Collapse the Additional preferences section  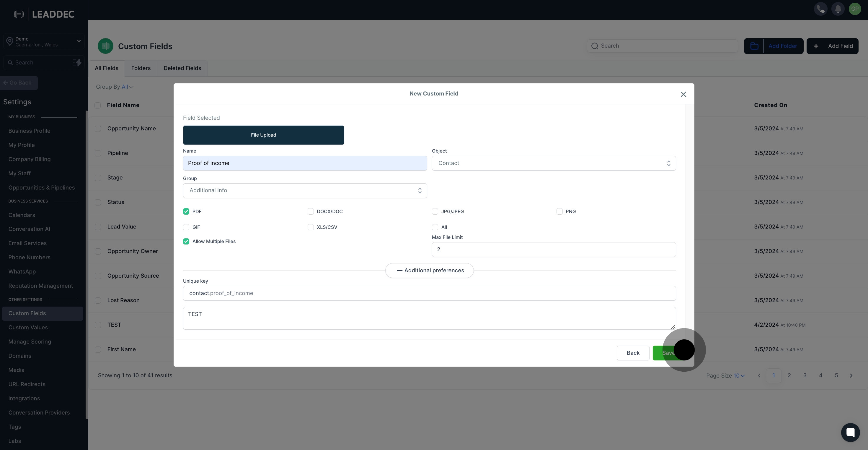pos(429,271)
